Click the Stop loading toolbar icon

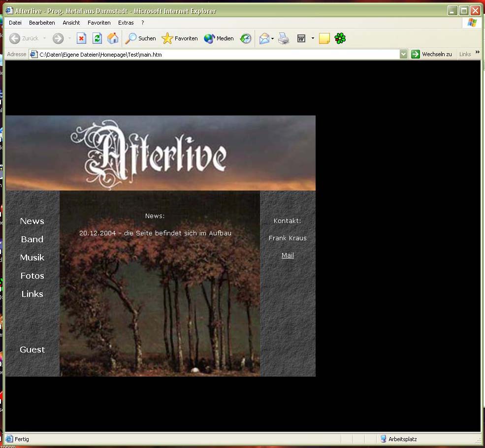tap(82, 38)
